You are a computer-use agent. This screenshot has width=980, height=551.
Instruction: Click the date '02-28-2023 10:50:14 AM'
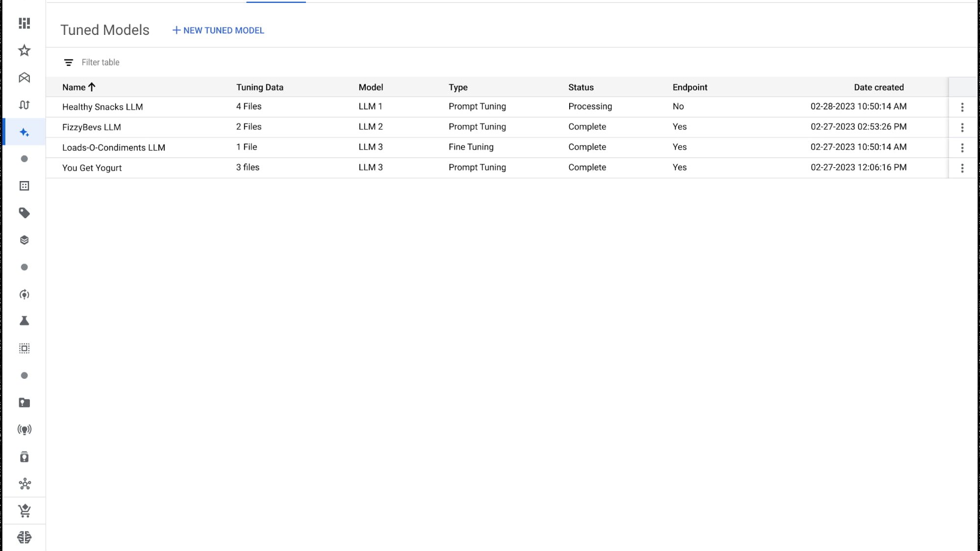(x=858, y=106)
